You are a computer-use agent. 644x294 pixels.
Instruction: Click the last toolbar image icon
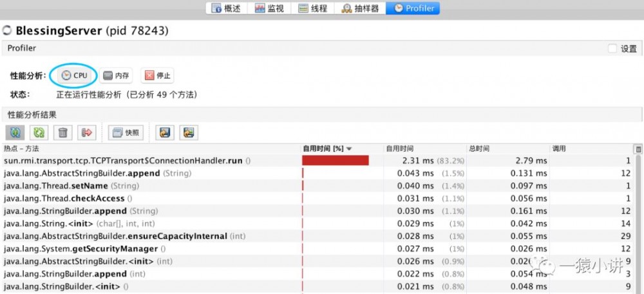(189, 133)
